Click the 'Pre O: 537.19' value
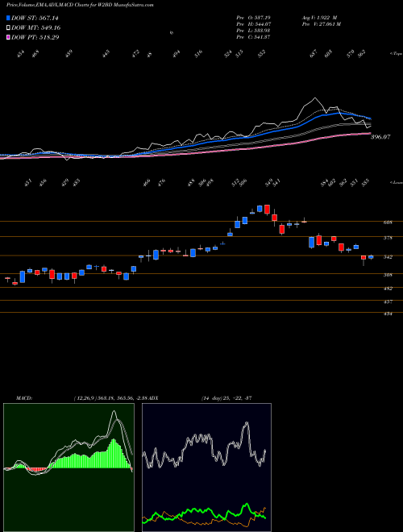Screen dimensions: 403x532 pyautogui.click(x=253, y=18)
